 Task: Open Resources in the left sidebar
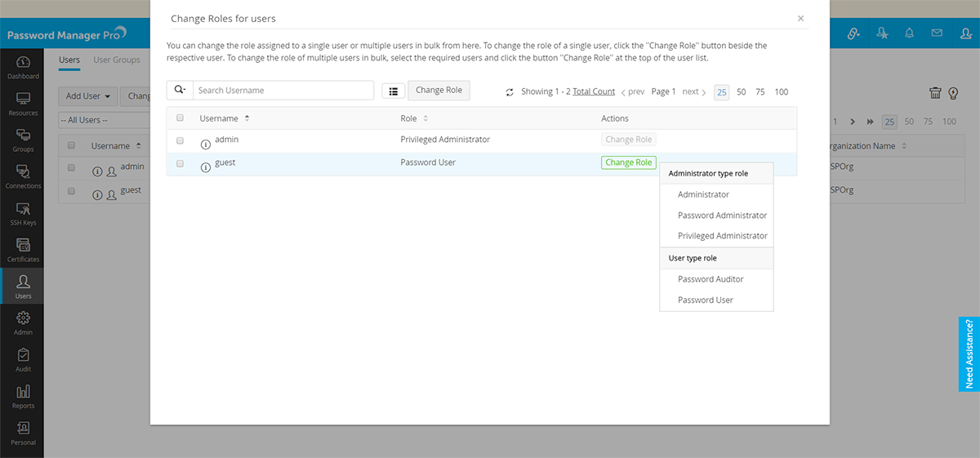tap(23, 104)
